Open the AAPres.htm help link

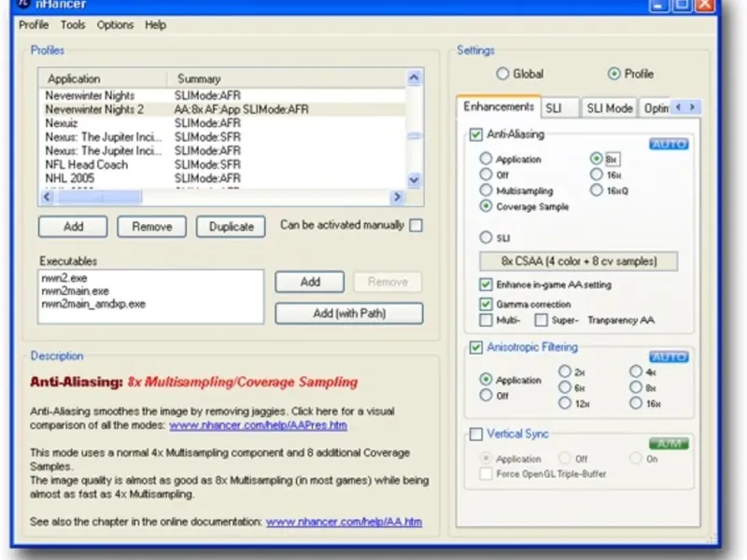pos(259,426)
